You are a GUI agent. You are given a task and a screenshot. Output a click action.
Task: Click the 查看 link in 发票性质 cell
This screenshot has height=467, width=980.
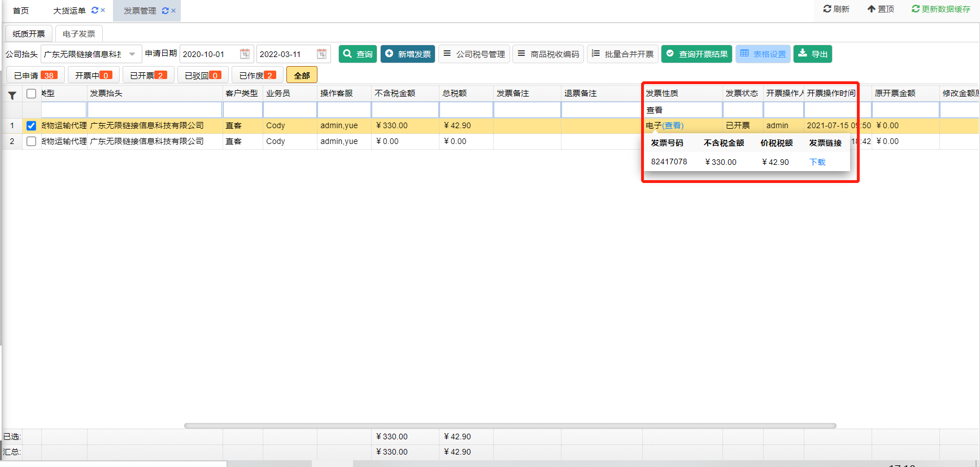click(673, 126)
